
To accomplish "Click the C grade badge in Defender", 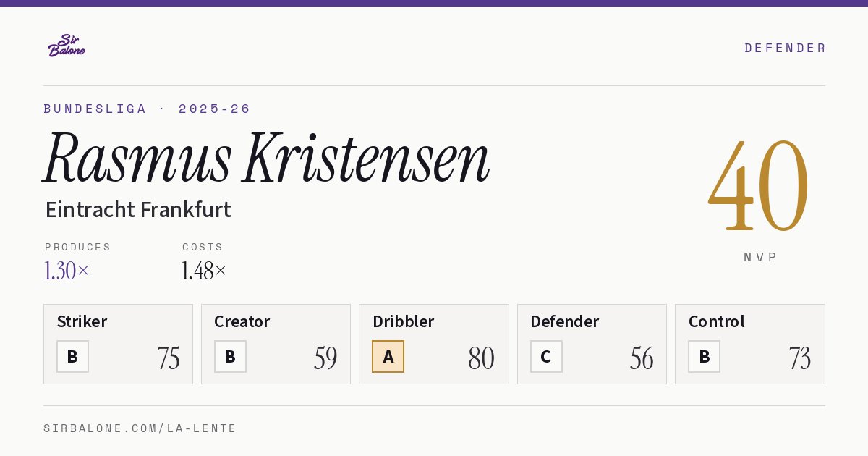I will 546,356.
